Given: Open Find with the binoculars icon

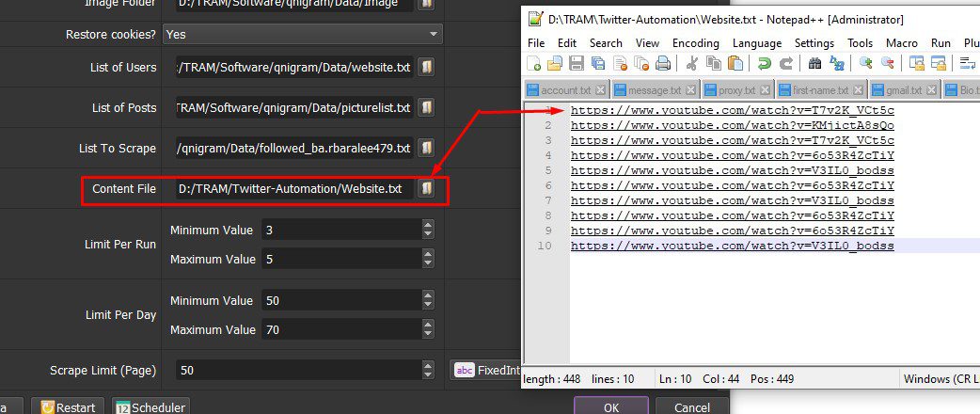Looking at the screenshot, I should point(814,63).
